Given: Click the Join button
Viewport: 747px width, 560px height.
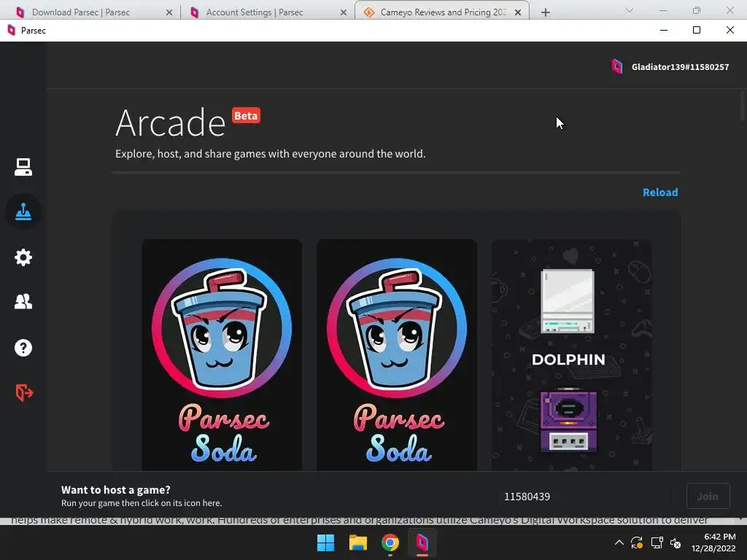Looking at the screenshot, I should (708, 496).
